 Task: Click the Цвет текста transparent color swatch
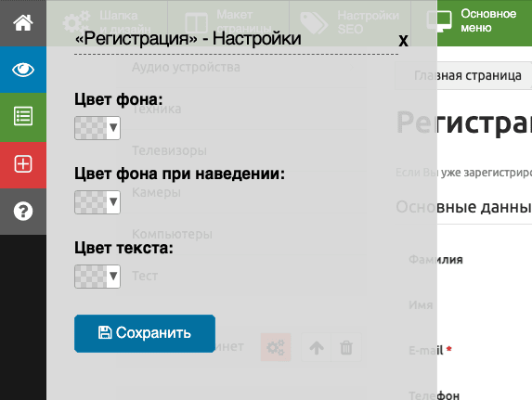[x=91, y=277]
